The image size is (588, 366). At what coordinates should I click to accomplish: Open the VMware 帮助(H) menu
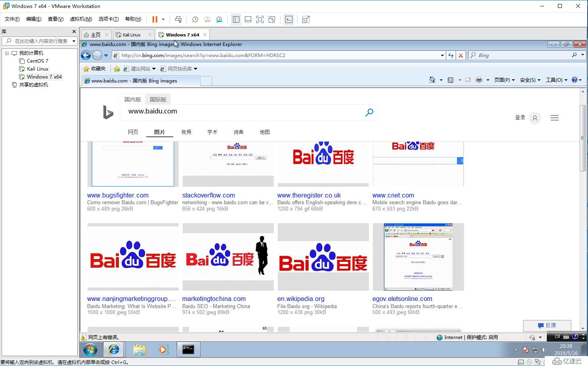pyautogui.click(x=133, y=19)
